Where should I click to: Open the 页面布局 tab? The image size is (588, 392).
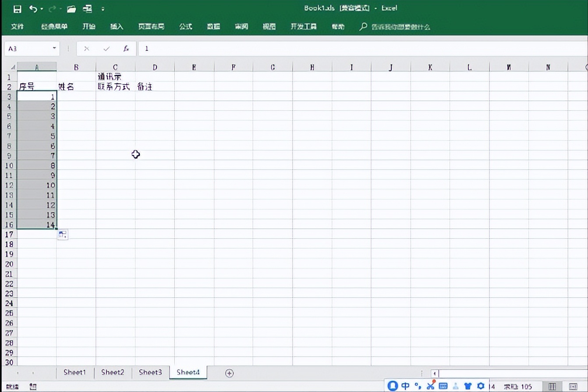click(151, 27)
